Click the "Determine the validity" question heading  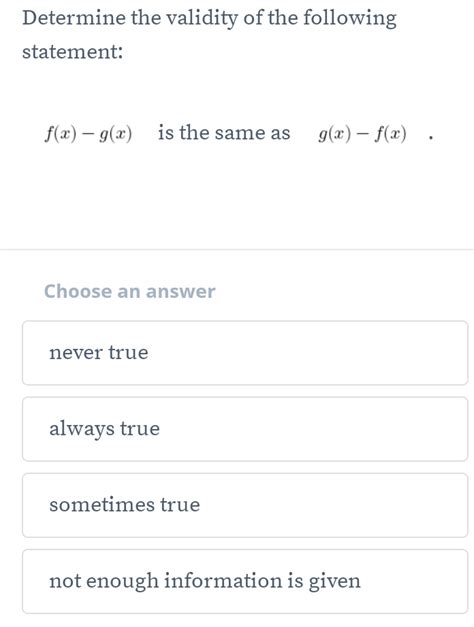[209, 35]
